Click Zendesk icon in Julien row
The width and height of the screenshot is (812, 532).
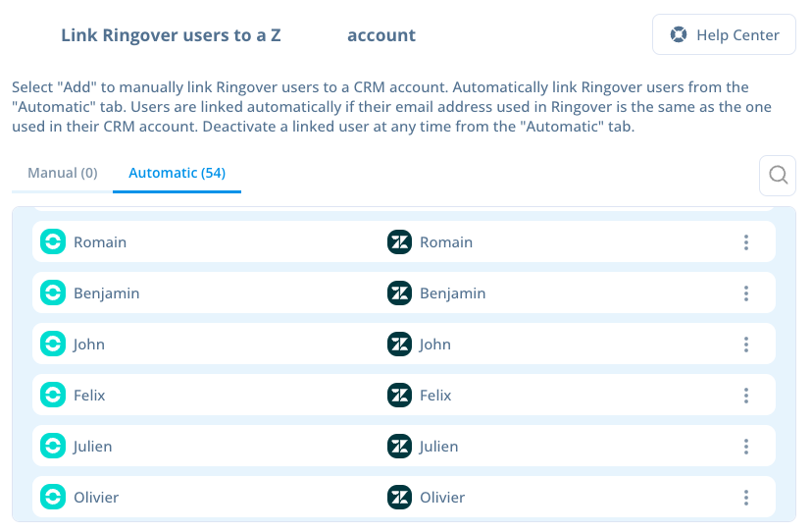pos(399,447)
